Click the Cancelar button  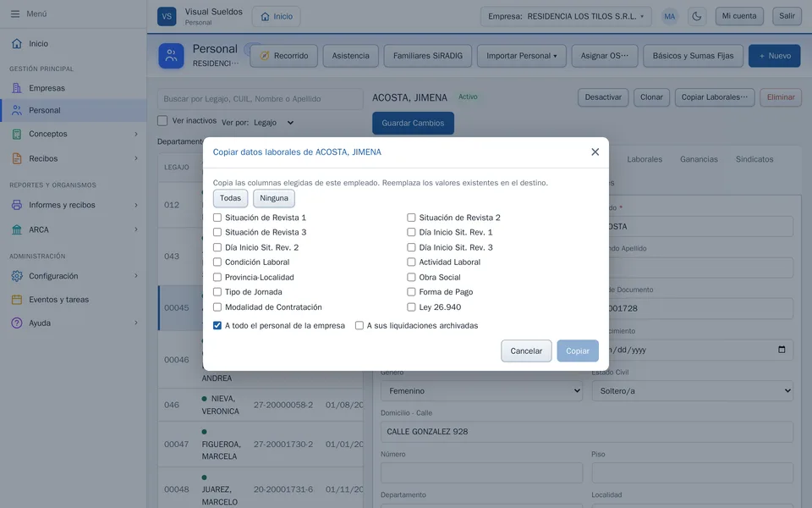(x=526, y=351)
